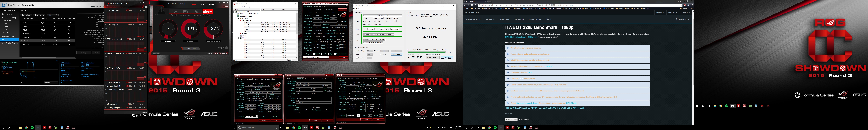
Task: Open Stress Test in XTU sidebar
Action: [x=6, y=33]
